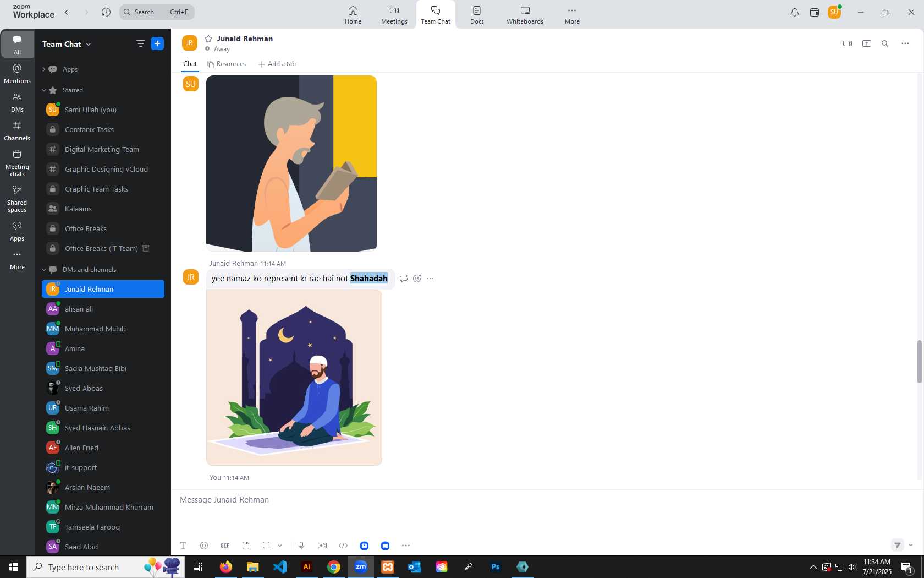Open Channels in the left rail

click(17, 131)
